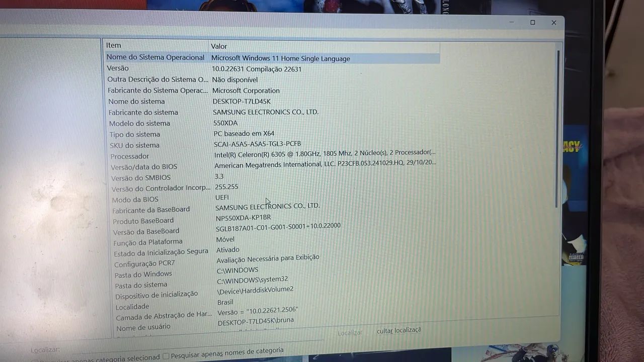Select the 'Nome do sistema' row

pos(136,101)
